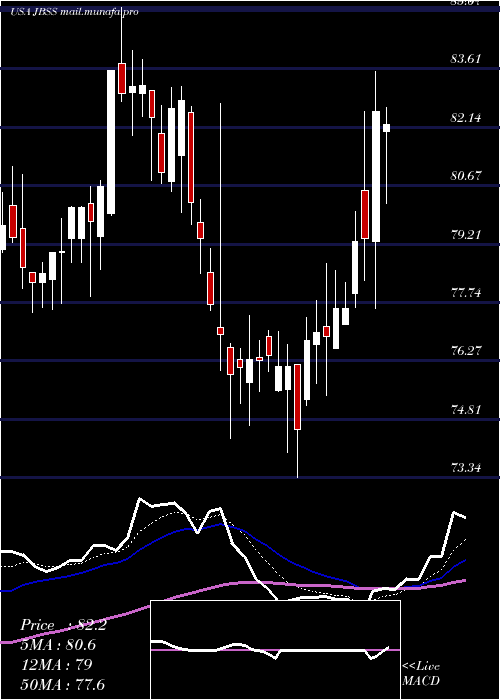Select the 76.27 price axis label
This screenshot has height=700, width=500.
point(466,351)
